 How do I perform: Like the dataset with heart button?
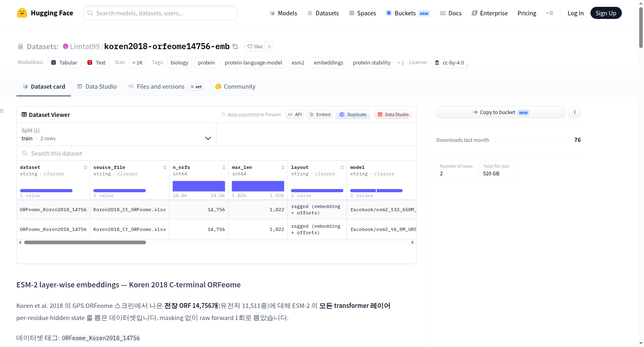pos(255,46)
